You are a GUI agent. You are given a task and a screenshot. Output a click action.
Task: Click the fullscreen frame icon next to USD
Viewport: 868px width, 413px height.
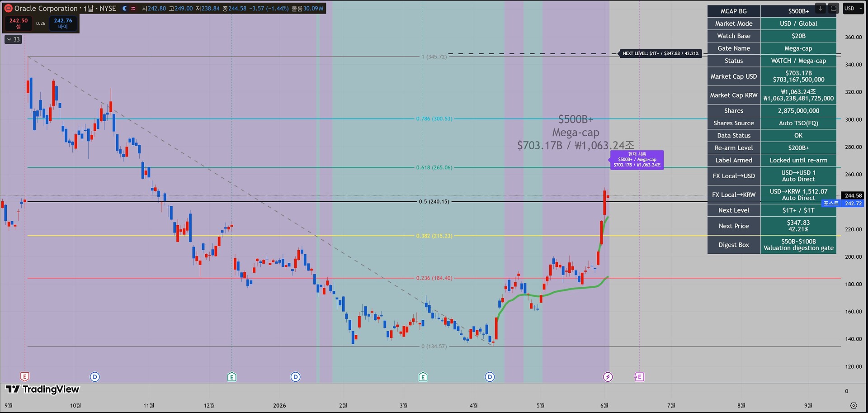[834, 8]
